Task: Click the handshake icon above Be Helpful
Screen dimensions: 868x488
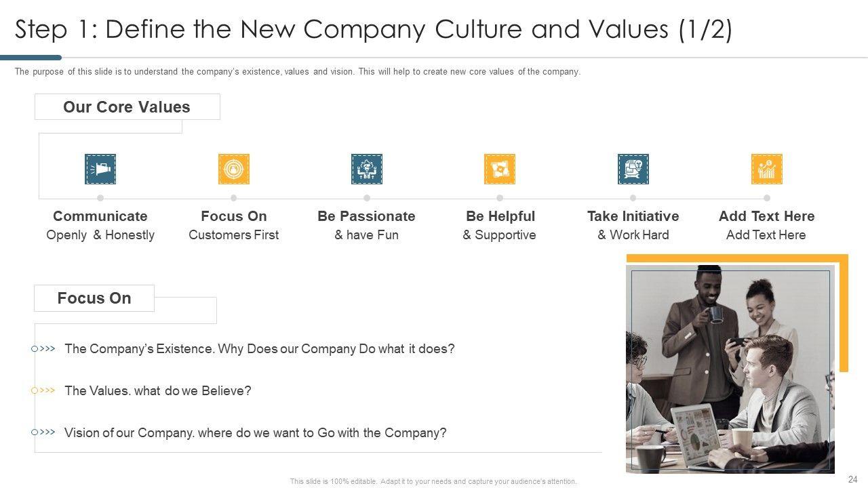Action: point(500,169)
